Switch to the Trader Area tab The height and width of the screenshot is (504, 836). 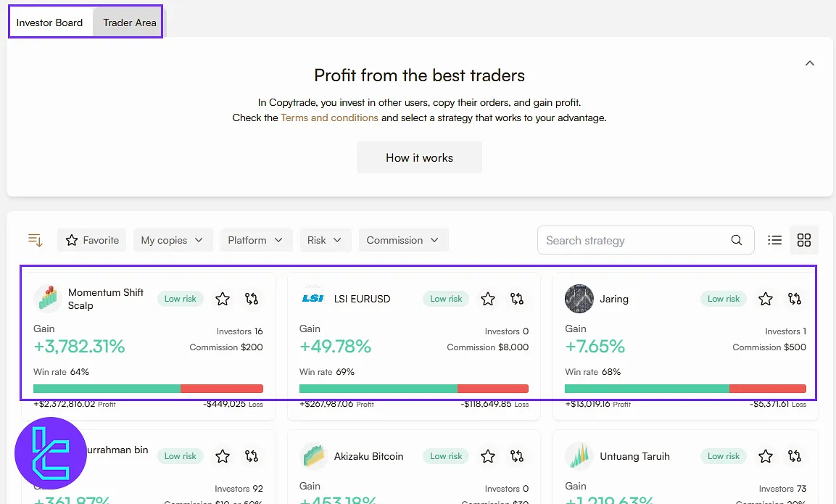point(129,22)
